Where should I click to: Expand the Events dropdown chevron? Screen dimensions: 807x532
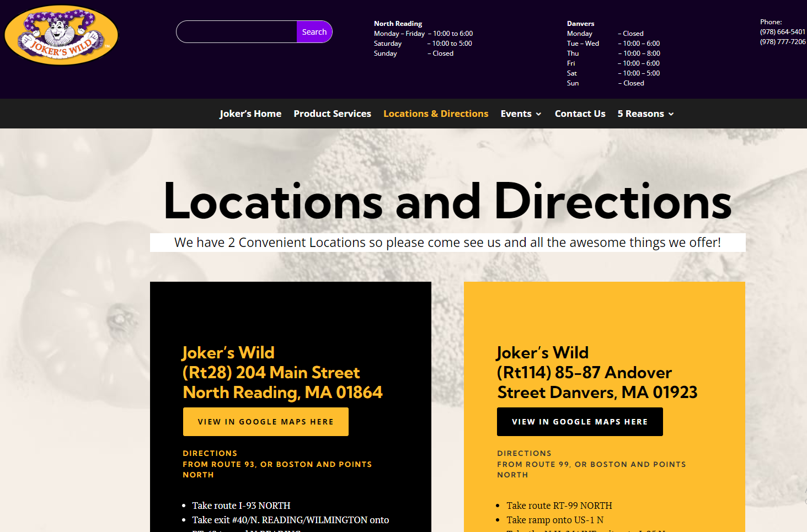[538, 114]
